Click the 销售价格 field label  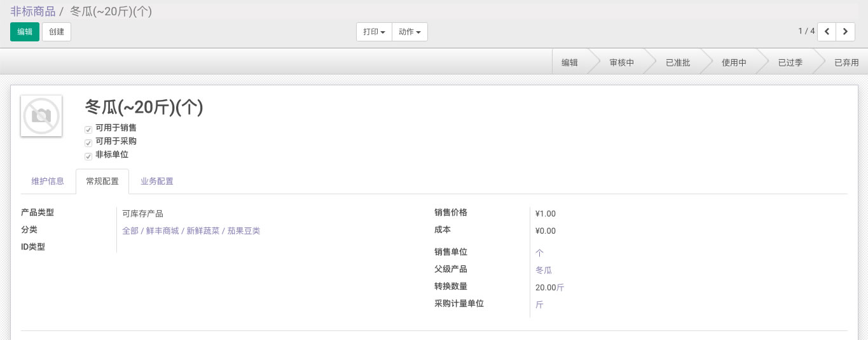pos(451,213)
